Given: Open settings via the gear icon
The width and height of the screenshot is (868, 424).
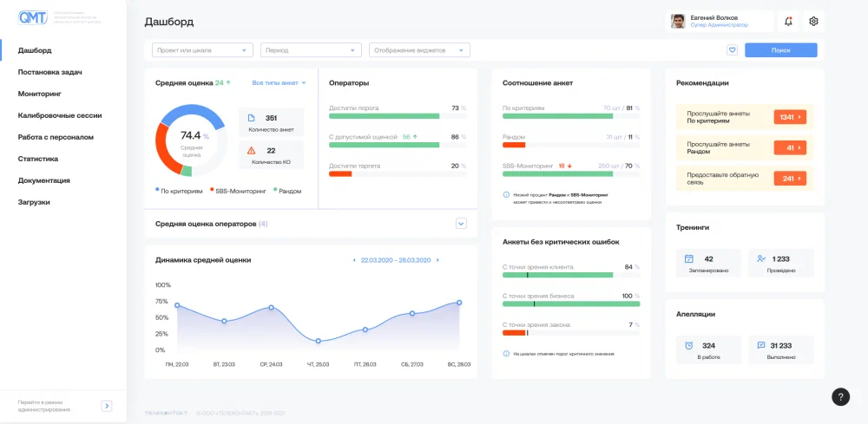Looking at the screenshot, I should 813,22.
